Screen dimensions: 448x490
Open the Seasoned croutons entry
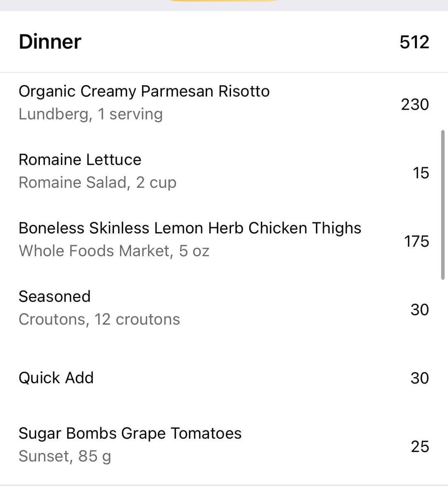point(54,296)
